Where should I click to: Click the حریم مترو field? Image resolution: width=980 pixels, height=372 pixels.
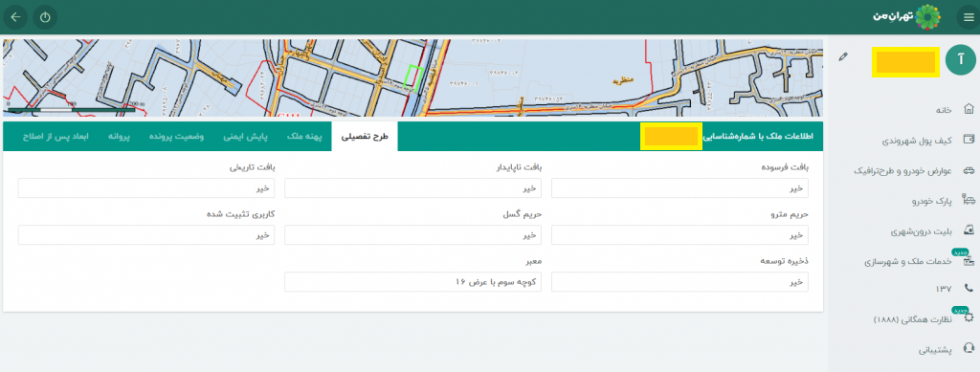[679, 234]
